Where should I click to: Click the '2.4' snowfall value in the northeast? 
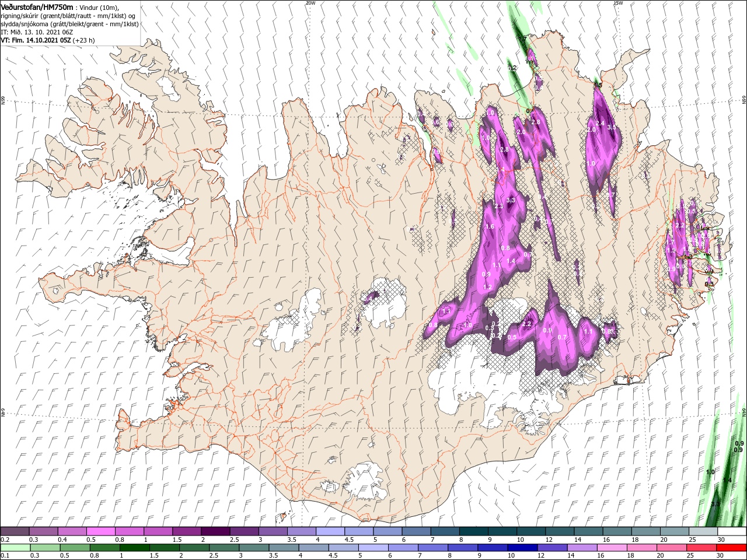(x=599, y=123)
